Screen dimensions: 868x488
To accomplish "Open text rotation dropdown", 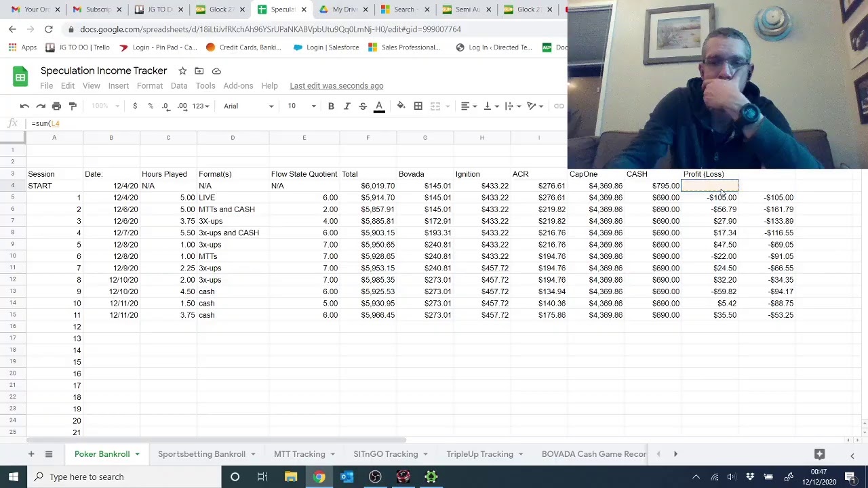I will (535, 106).
